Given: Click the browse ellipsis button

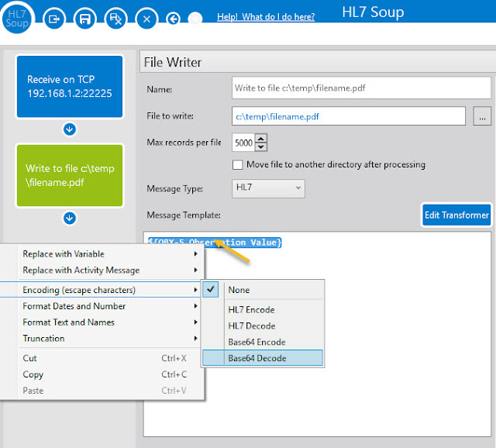Looking at the screenshot, I should tap(482, 116).
